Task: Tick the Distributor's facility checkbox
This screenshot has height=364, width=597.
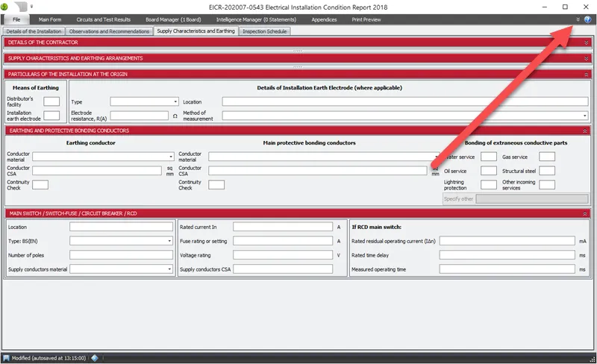Action: [51, 101]
